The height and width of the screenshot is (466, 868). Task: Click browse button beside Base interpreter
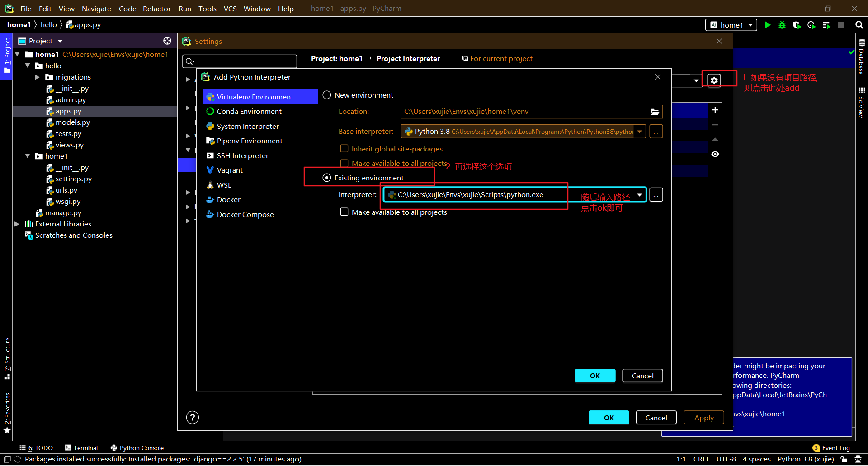[x=656, y=132]
